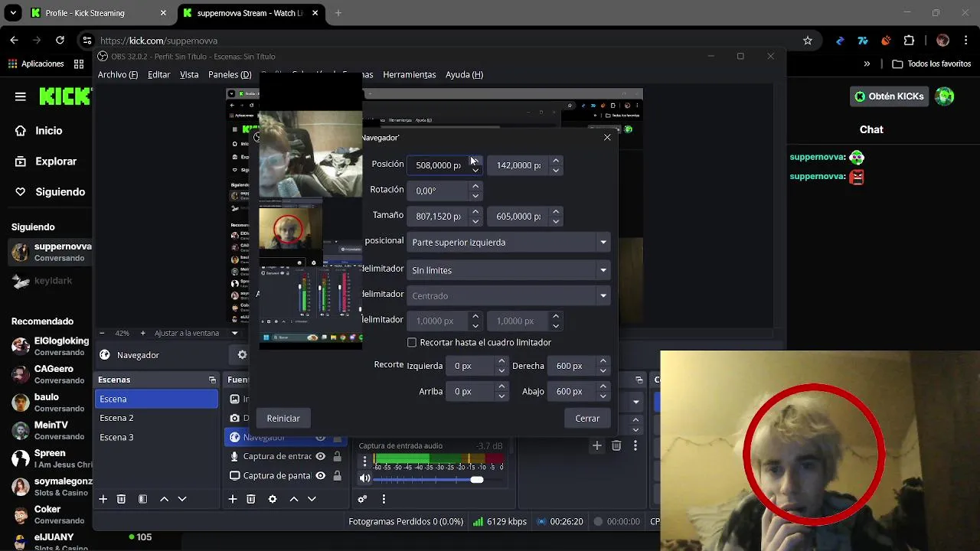
Task: Go back in browser
Action: point(14,41)
